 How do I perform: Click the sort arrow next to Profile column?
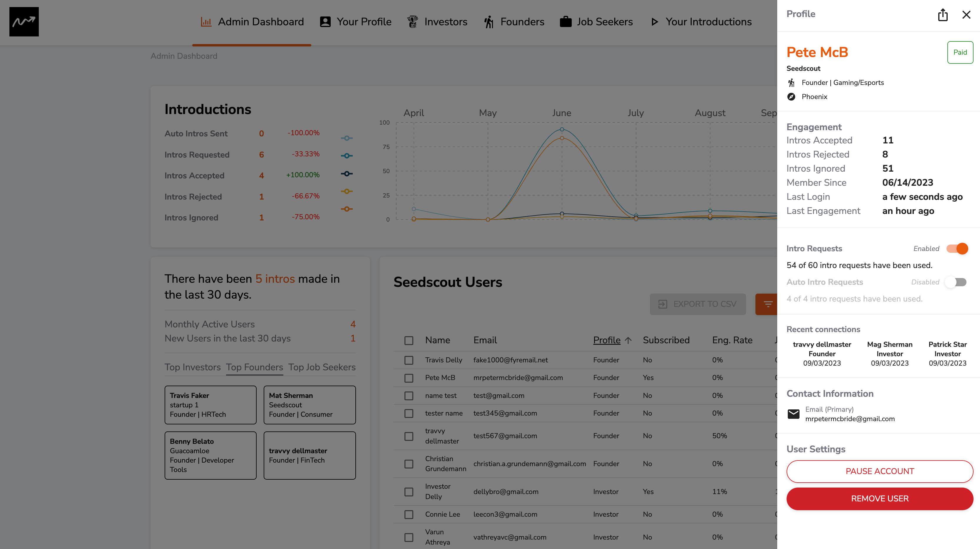coord(628,340)
